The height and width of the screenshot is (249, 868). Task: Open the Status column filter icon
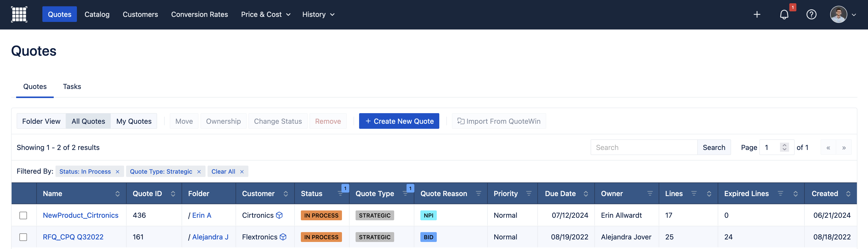(x=340, y=193)
